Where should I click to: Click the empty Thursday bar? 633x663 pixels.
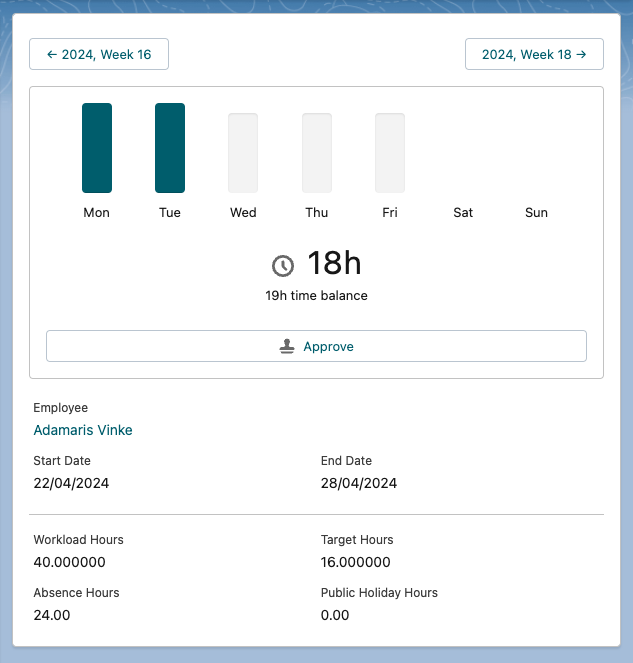click(x=317, y=153)
